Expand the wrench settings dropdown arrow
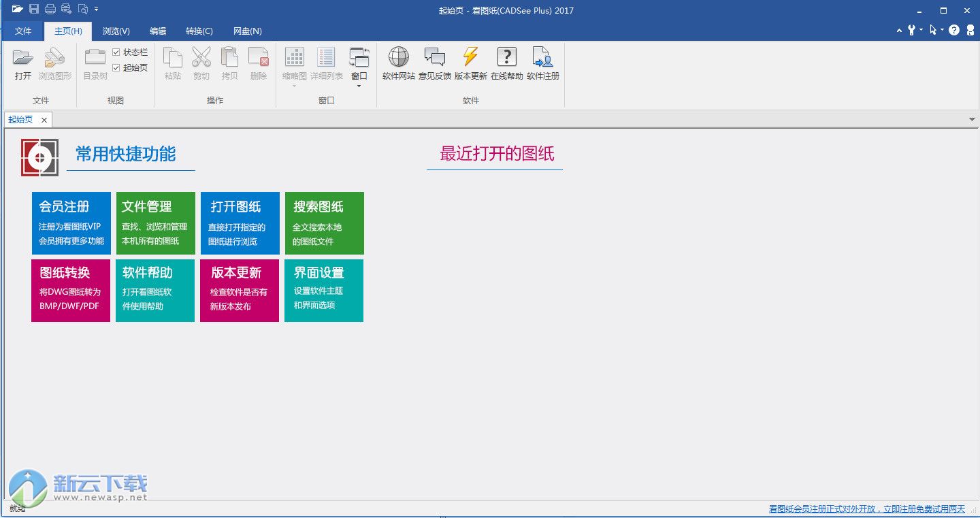 [x=921, y=30]
